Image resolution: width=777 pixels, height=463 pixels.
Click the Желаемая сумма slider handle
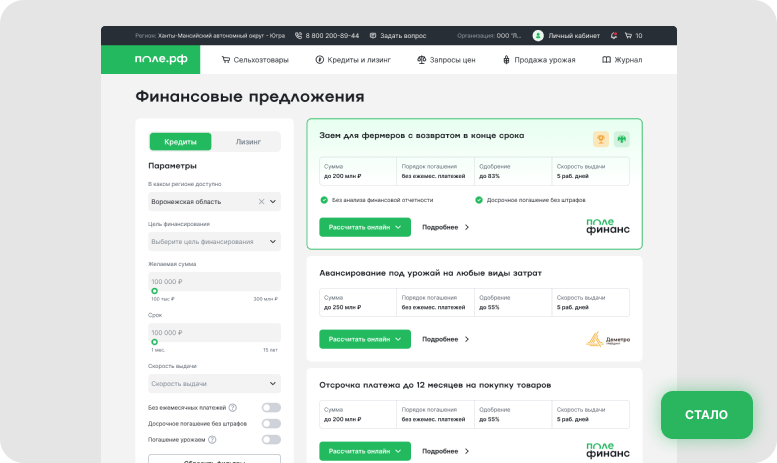click(155, 291)
